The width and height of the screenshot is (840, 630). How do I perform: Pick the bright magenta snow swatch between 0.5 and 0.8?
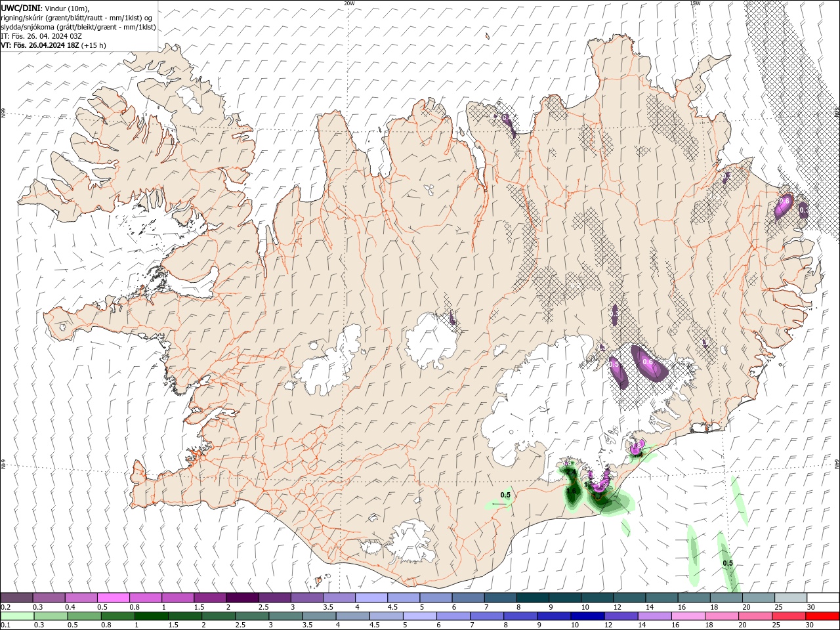[x=113, y=597]
